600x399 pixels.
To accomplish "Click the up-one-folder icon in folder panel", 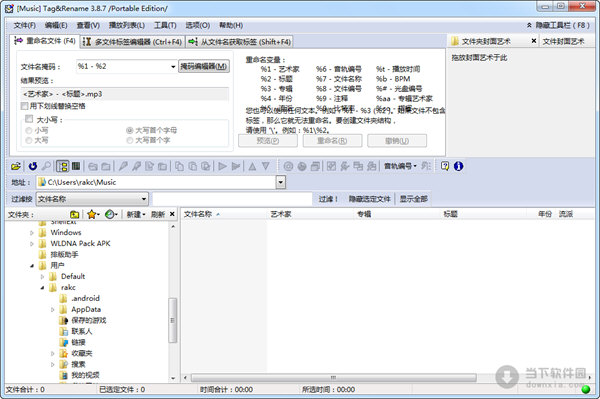I will [75, 215].
